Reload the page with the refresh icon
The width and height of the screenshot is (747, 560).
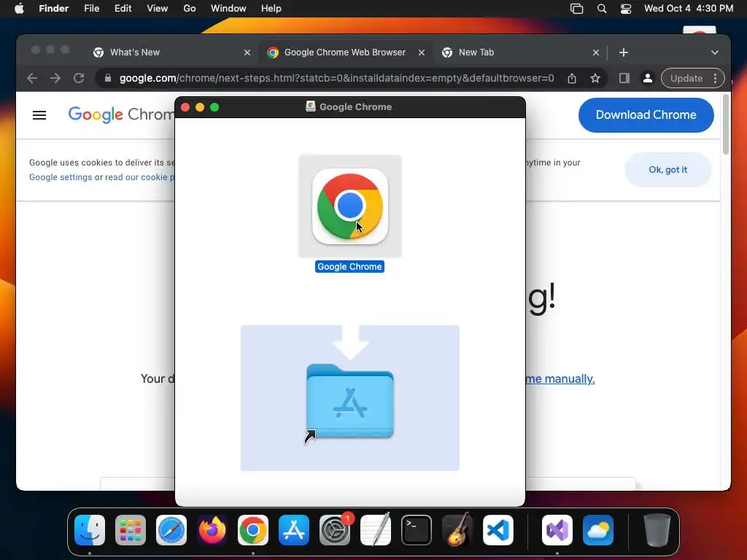point(79,78)
